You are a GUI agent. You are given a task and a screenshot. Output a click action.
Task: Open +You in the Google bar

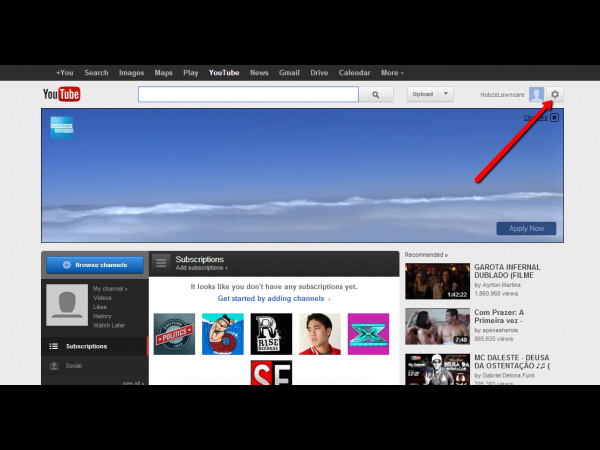coord(64,73)
